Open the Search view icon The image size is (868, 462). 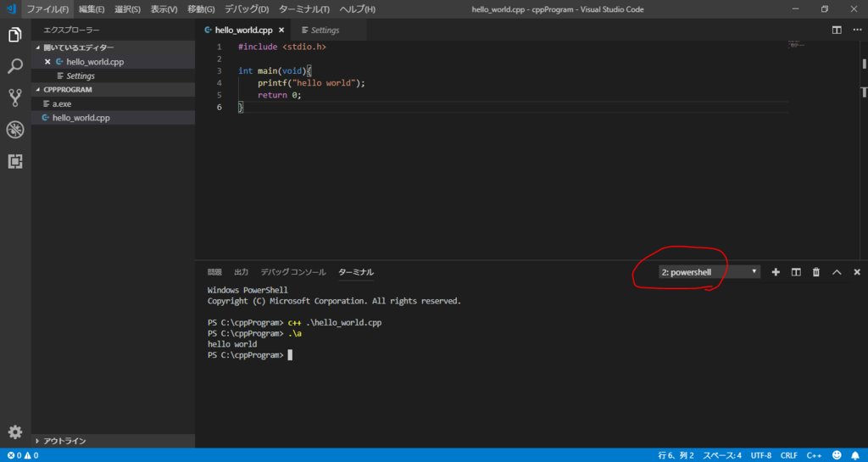pyautogui.click(x=15, y=66)
